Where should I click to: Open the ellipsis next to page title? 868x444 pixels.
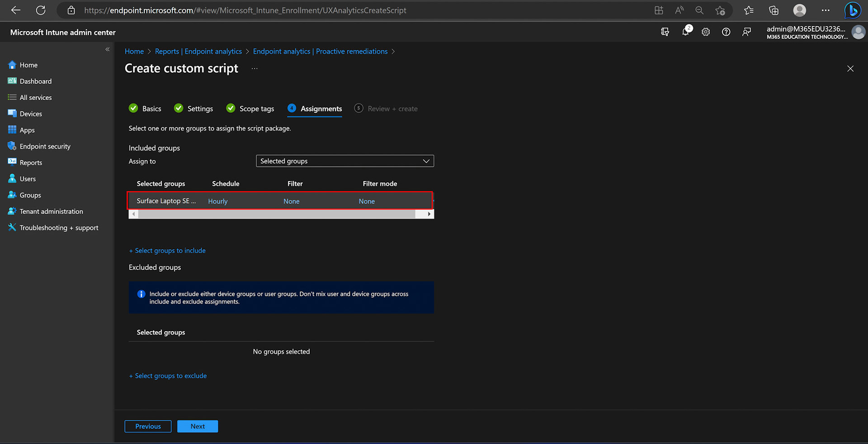[x=255, y=69]
